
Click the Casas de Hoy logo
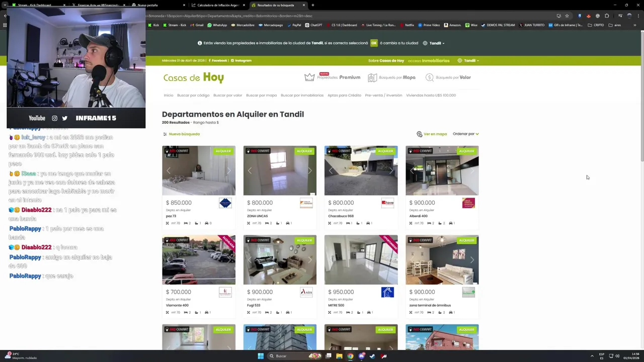point(193,77)
